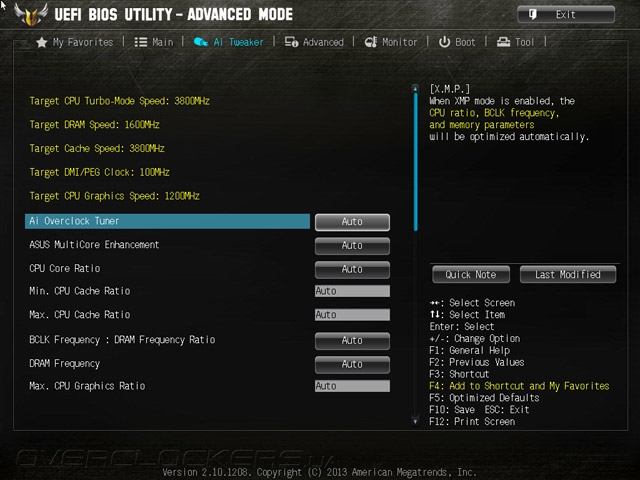This screenshot has height=480, width=640.
Task: Click the Last Modified button
Action: [568, 274]
